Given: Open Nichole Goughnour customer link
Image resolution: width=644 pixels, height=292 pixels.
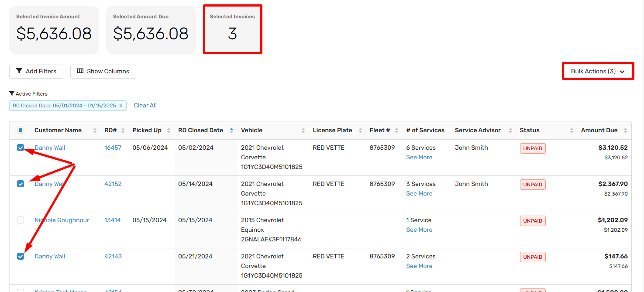Looking at the screenshot, I should pos(62,220).
